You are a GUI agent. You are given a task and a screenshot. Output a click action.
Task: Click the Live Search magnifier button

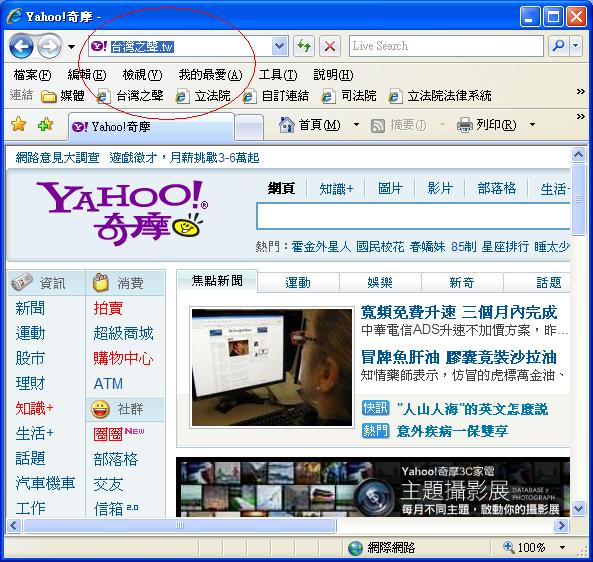pyautogui.click(x=558, y=46)
